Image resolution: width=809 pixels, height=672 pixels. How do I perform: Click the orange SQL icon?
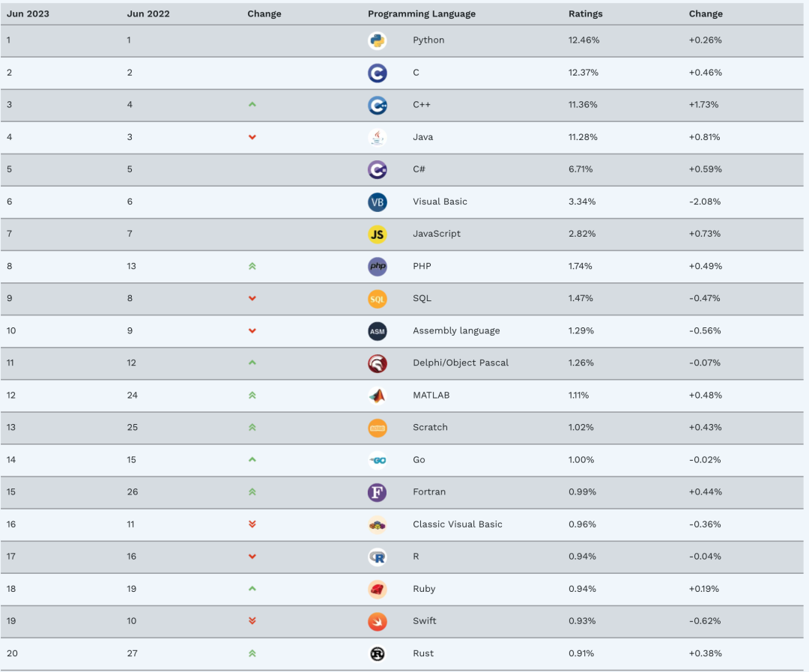pyautogui.click(x=377, y=299)
